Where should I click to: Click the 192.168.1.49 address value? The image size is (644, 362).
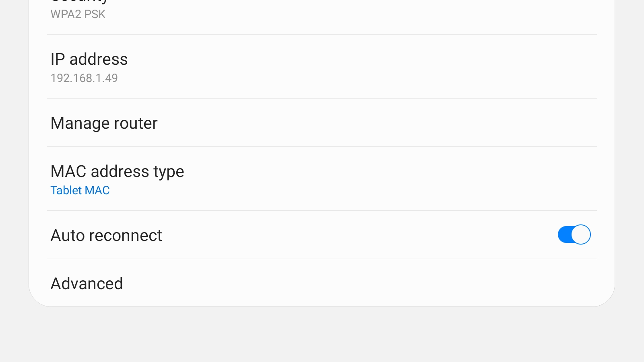pos(84,78)
